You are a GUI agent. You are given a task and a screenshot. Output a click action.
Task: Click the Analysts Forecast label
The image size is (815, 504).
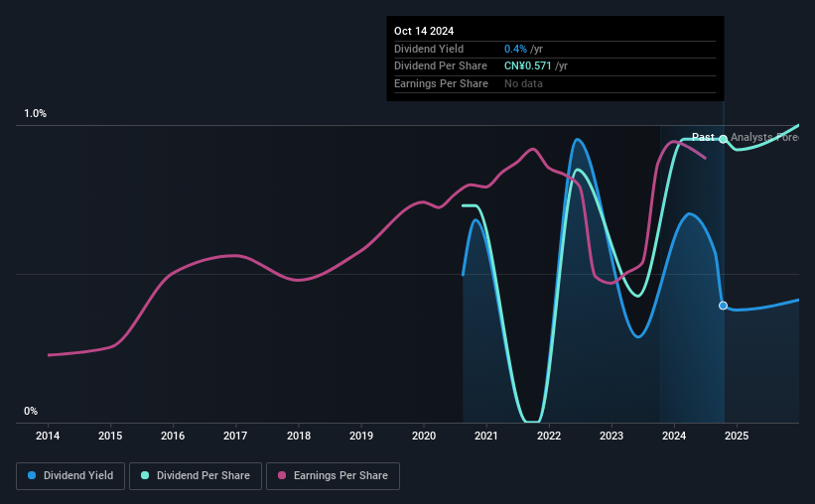(x=764, y=137)
